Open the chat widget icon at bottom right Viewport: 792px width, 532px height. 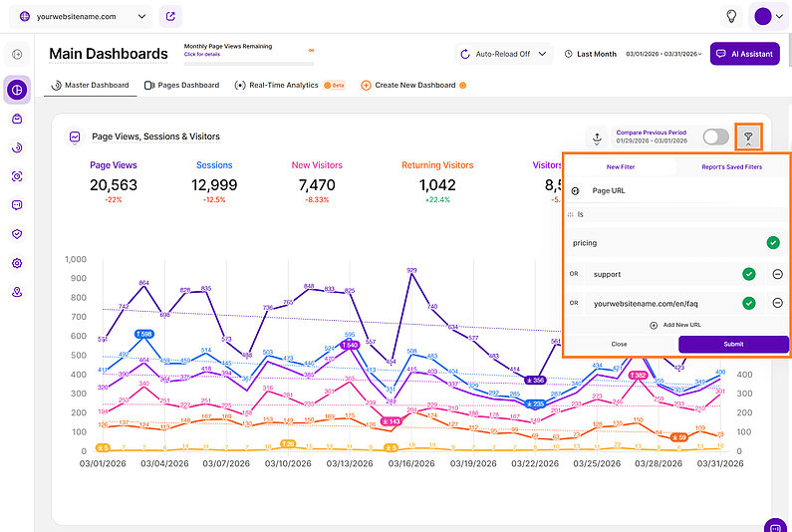tap(775, 526)
